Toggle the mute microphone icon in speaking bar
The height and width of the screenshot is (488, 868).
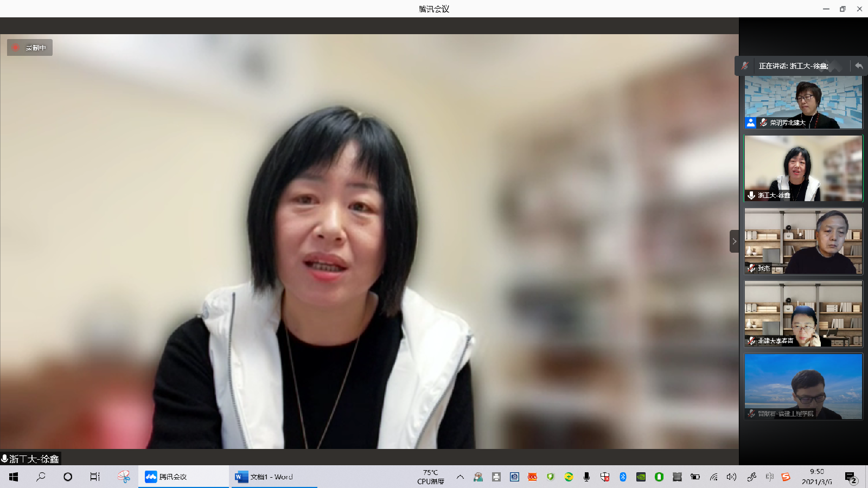pyautogui.click(x=745, y=66)
